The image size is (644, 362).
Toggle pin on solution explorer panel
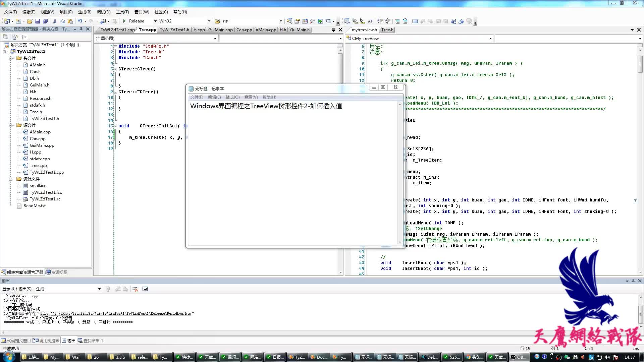click(x=81, y=29)
